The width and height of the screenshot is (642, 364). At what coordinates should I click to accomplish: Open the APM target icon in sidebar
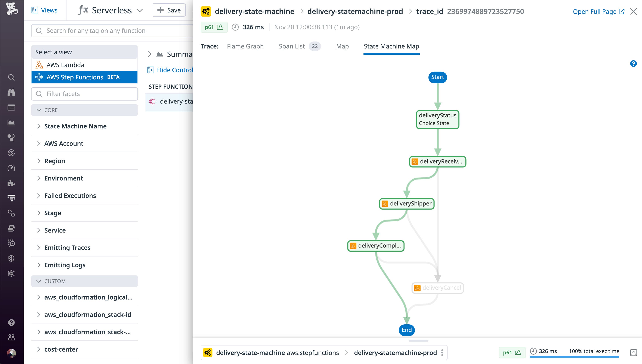click(11, 153)
